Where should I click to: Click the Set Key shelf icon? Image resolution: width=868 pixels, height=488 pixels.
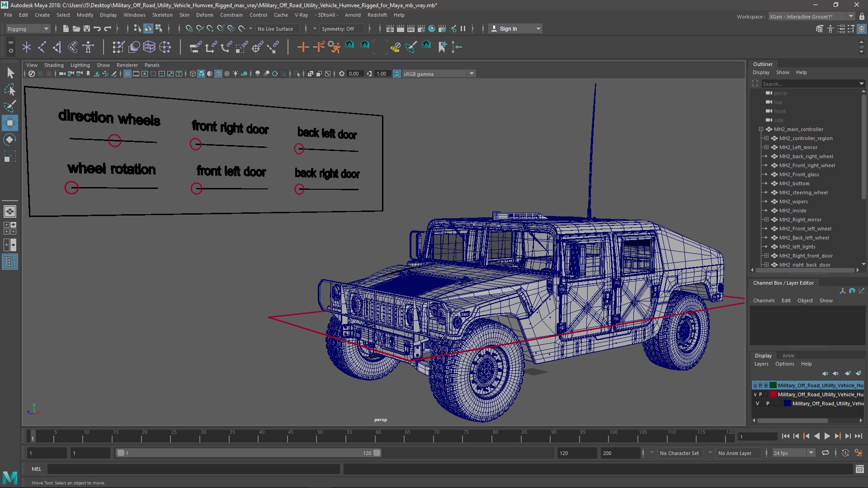coord(303,47)
